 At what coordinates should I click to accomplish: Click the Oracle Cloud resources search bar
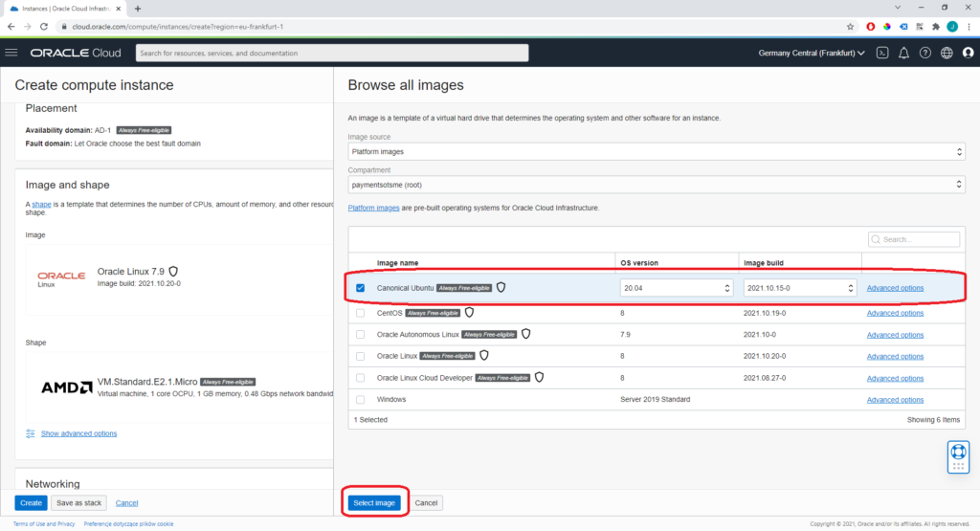(x=332, y=54)
